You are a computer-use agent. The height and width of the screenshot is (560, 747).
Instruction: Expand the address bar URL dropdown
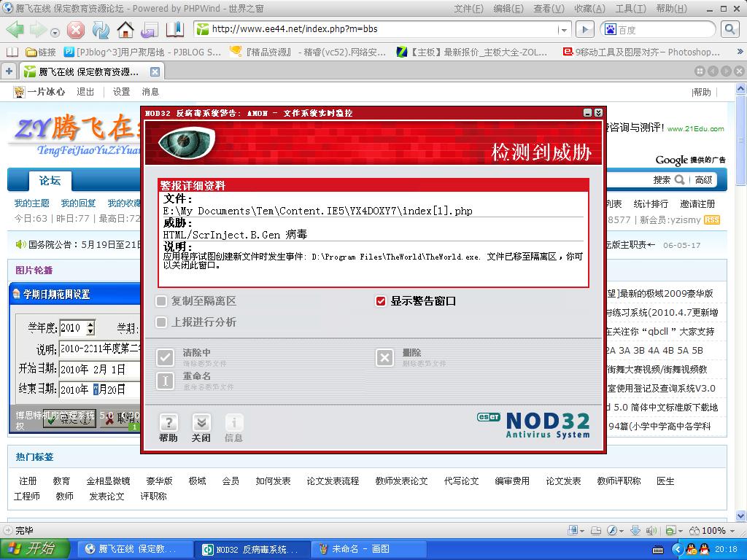pyautogui.click(x=563, y=30)
